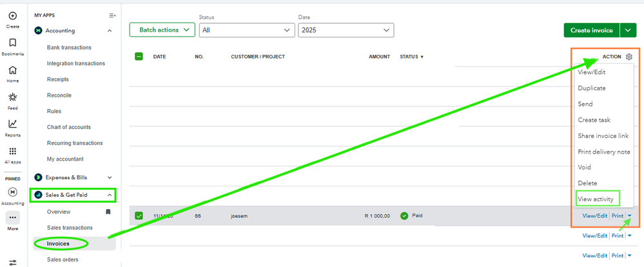Open Rules in the sidebar
The height and width of the screenshot is (267, 644).
[x=54, y=112]
